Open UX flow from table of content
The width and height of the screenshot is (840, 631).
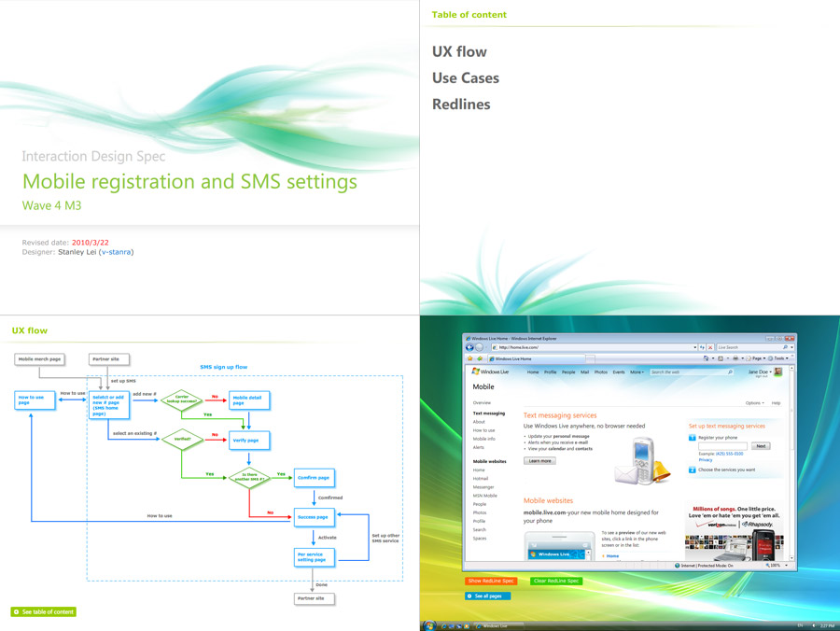[459, 52]
